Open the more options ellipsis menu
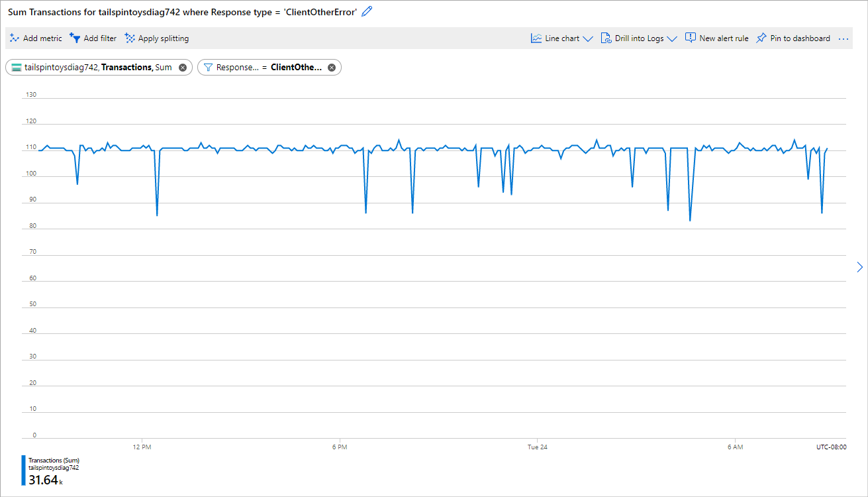The image size is (868, 497). [x=844, y=39]
